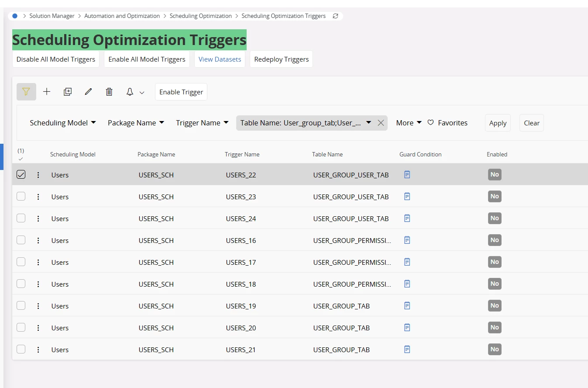Toggle the filter funnel icon
Screen dimensions: 588x388
pyautogui.click(x=26, y=92)
